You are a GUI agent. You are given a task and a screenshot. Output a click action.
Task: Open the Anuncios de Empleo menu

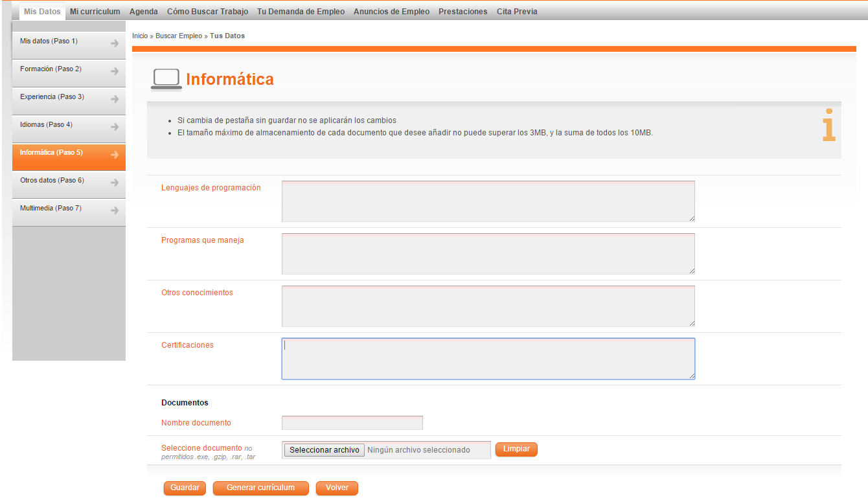point(391,11)
